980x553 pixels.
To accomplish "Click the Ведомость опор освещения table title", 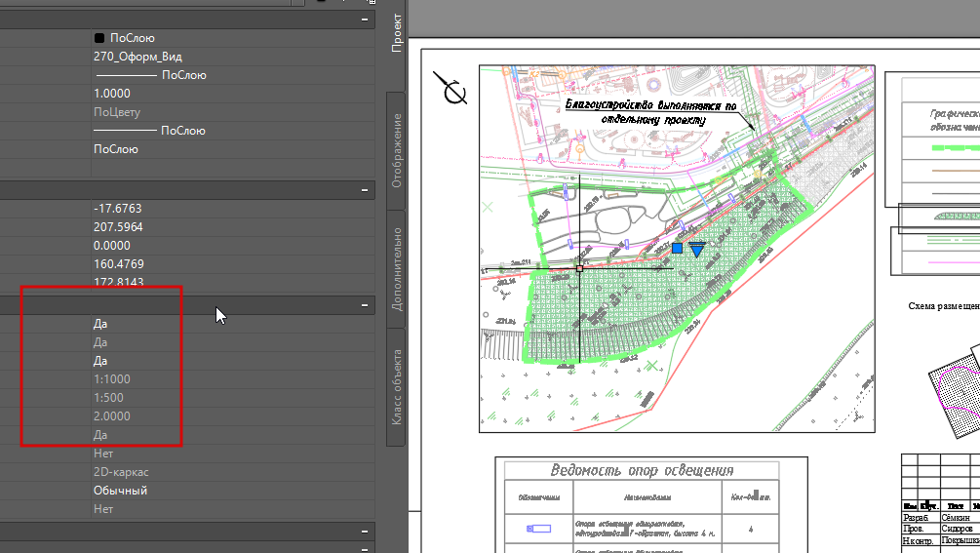I will [x=642, y=470].
